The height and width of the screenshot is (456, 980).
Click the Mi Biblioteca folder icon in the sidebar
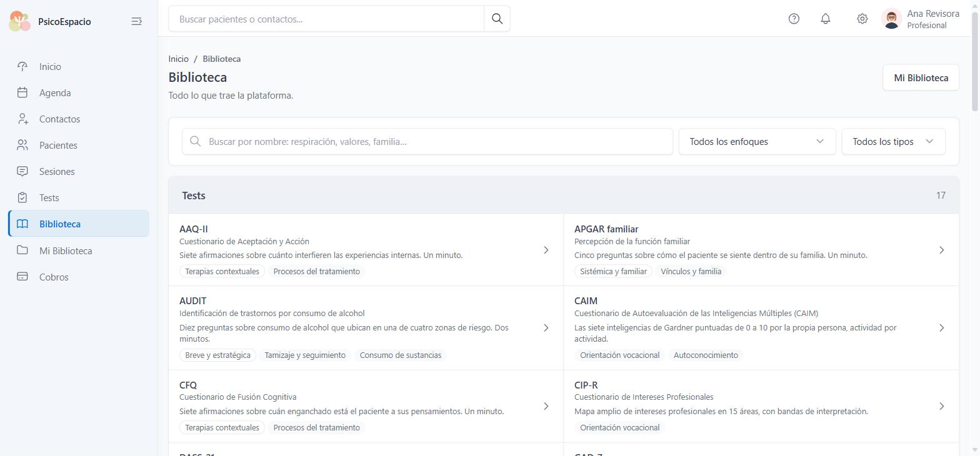pyautogui.click(x=22, y=250)
